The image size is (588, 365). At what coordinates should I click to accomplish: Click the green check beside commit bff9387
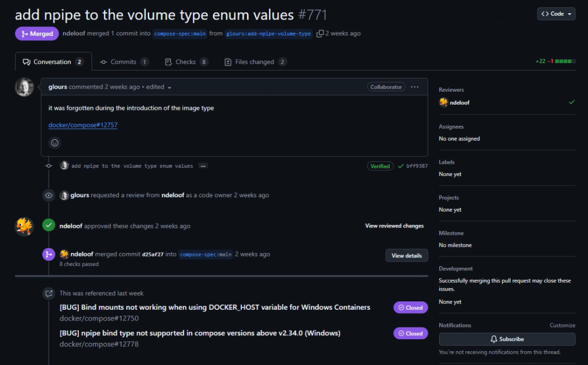tap(400, 166)
